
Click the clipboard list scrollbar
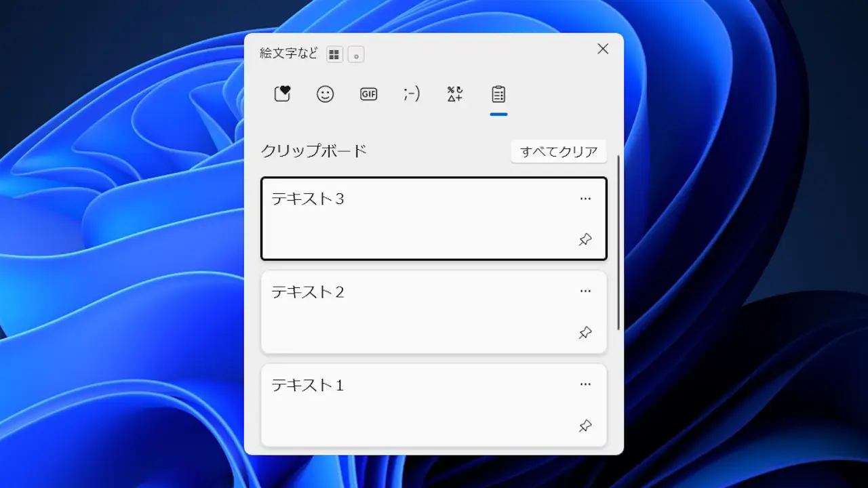click(618, 243)
